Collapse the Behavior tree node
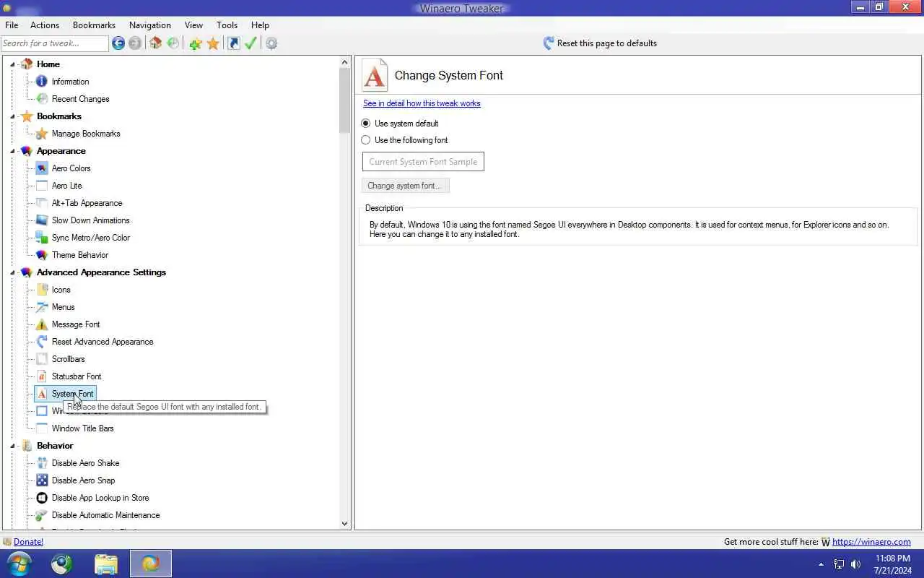This screenshot has width=924, height=578. click(12, 446)
